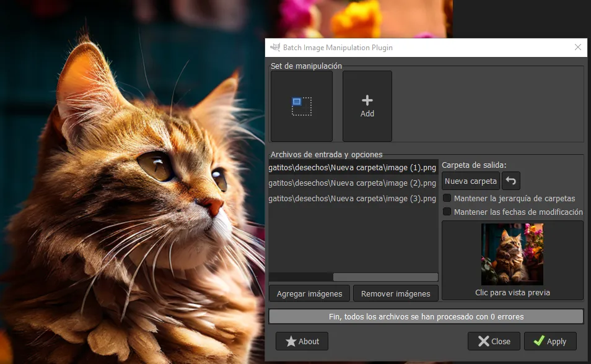The height and width of the screenshot is (364, 591).
Task: Select the resize manipulation icon in the set
Action: [x=302, y=106]
